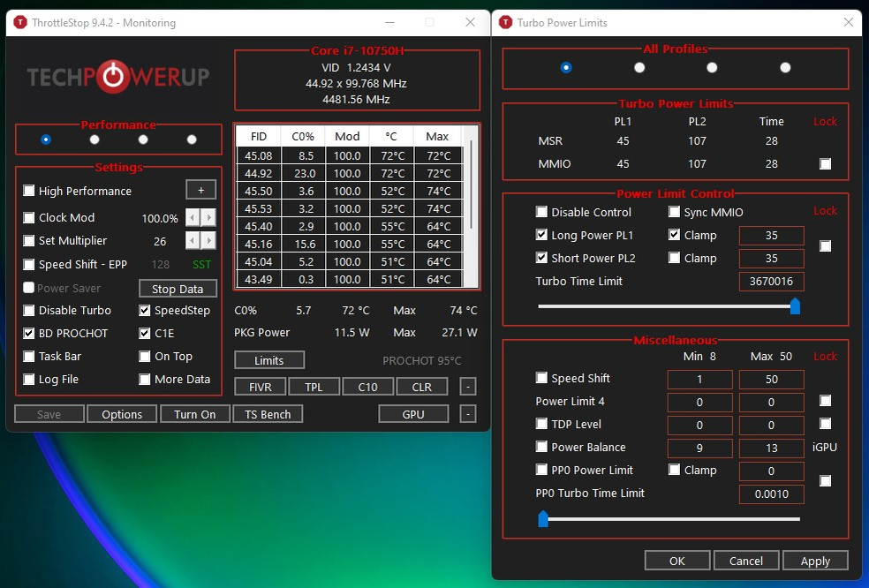Screen dimensions: 869x588
Task: Select the fourth All Profiles radio button
Action: coord(785,68)
